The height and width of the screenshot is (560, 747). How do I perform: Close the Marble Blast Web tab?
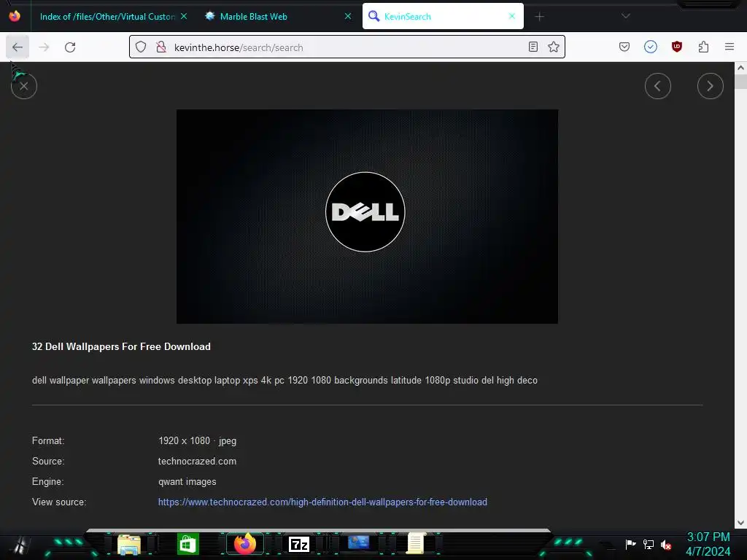click(x=348, y=16)
